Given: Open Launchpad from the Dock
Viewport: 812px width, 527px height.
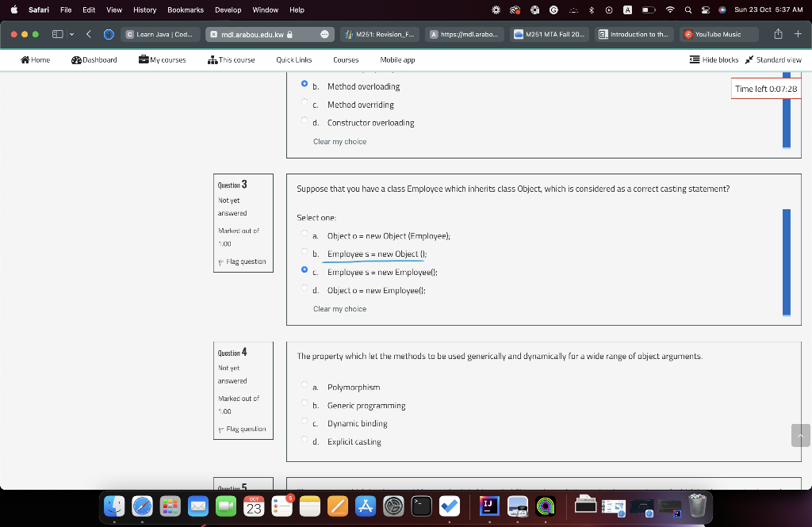Looking at the screenshot, I should (x=170, y=506).
